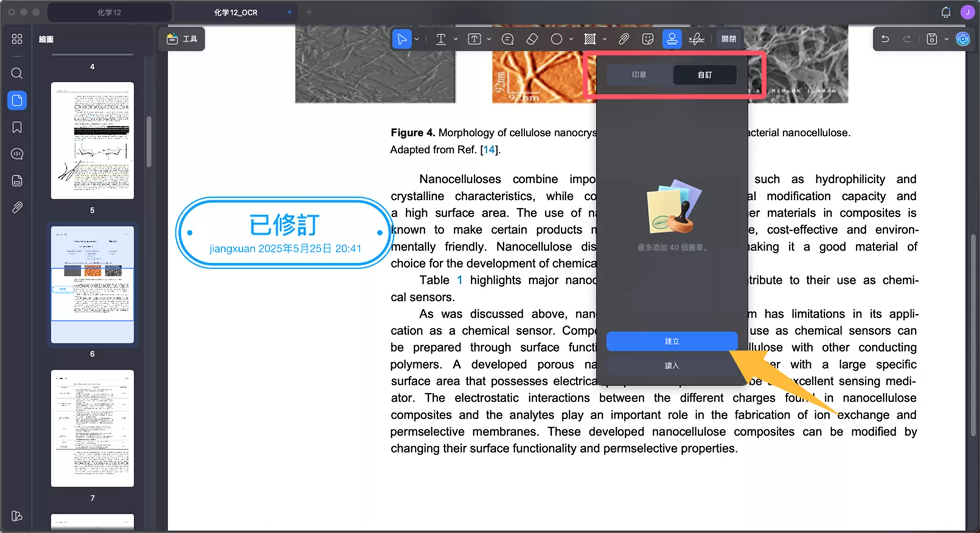Image resolution: width=980 pixels, height=533 pixels.
Task: Click the stamp tool icon
Action: point(672,39)
